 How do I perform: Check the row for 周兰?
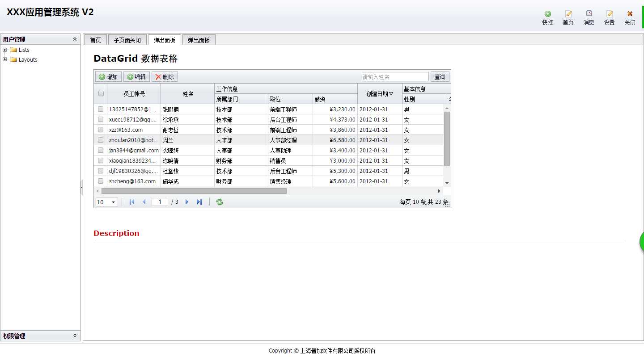click(101, 140)
